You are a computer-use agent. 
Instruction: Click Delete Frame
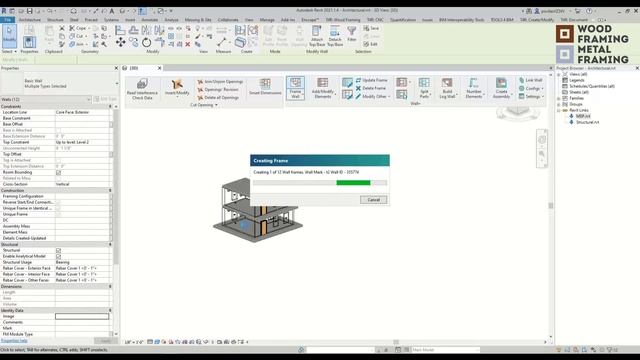coord(371,88)
